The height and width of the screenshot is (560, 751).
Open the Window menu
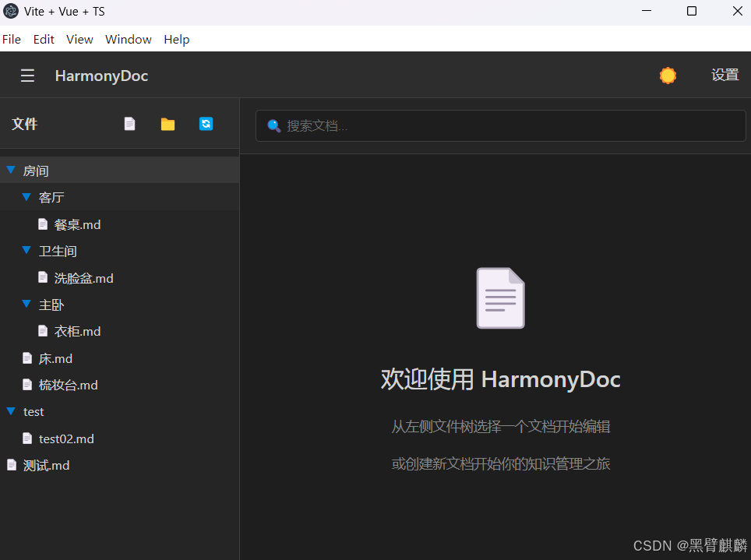(129, 39)
